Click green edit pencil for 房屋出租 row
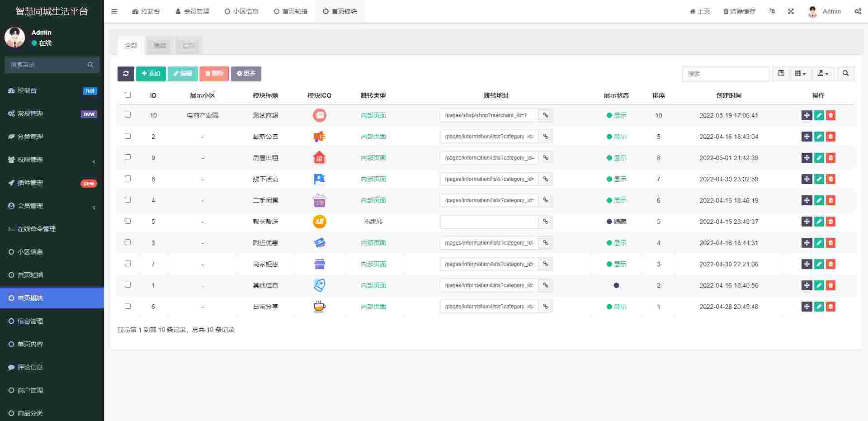This screenshot has width=868, height=421. point(819,158)
